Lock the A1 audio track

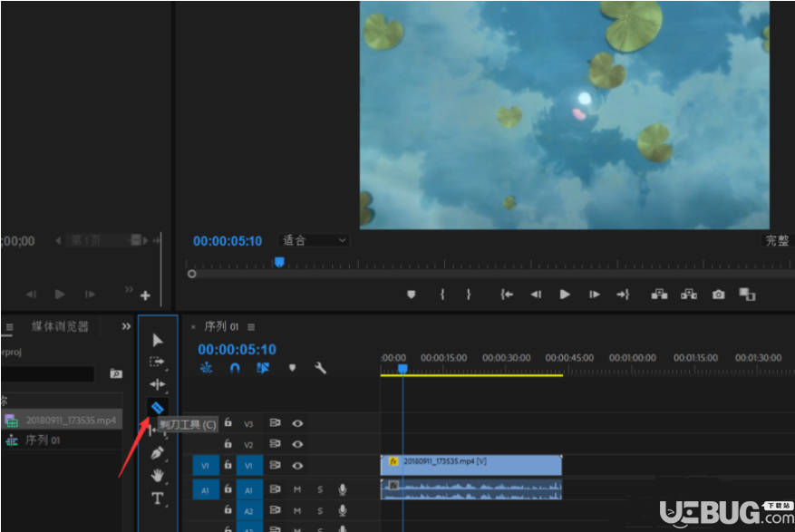click(228, 488)
